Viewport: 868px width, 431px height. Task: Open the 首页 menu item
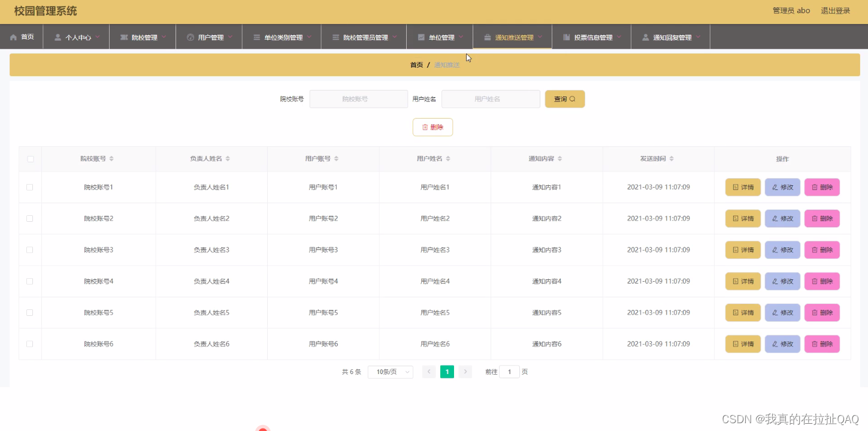[22, 37]
